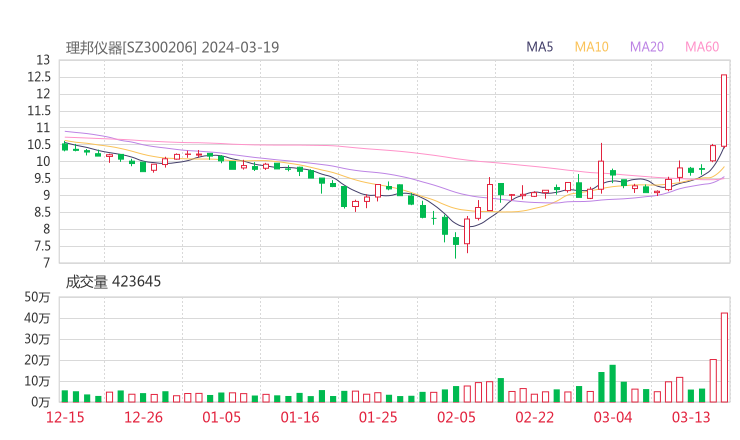Viewport: 740px width, 440px height.
Task: Click the MA60 legend label
Action: click(702, 47)
